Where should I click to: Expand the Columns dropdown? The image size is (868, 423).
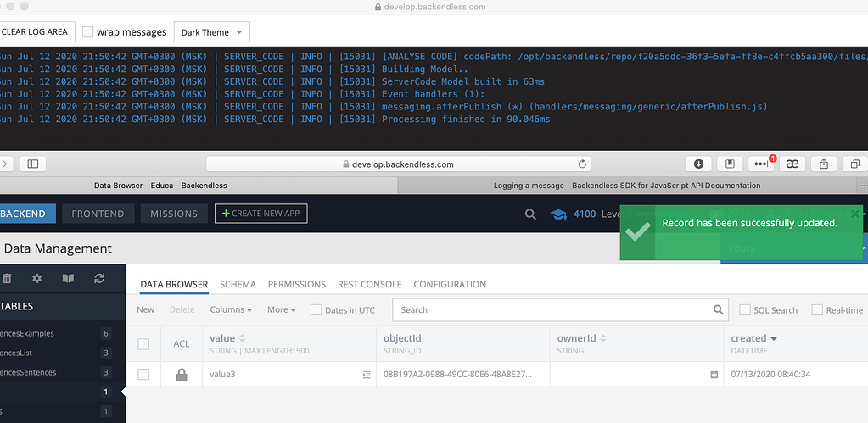[x=231, y=310]
